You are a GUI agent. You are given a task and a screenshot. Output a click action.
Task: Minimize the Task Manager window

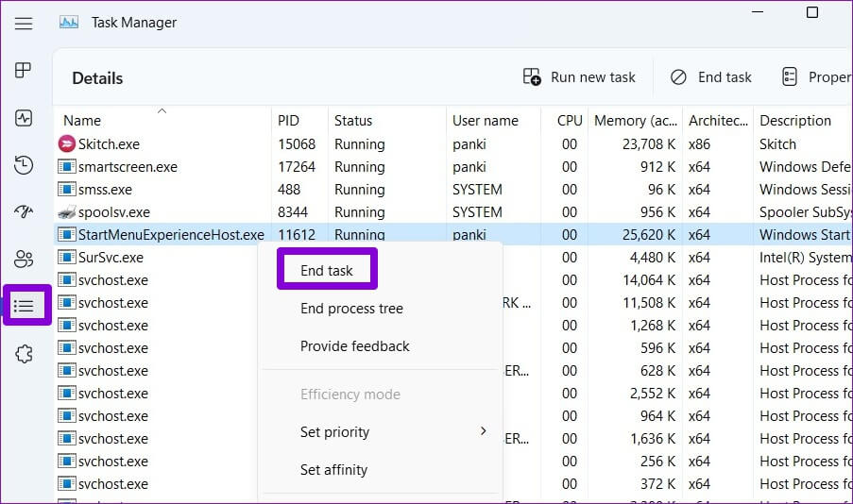click(x=758, y=12)
